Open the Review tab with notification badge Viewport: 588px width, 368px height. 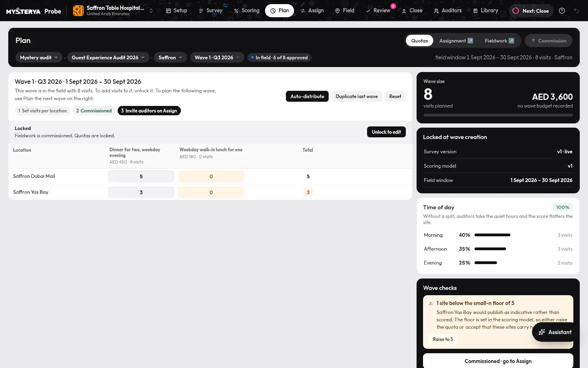[x=378, y=11]
